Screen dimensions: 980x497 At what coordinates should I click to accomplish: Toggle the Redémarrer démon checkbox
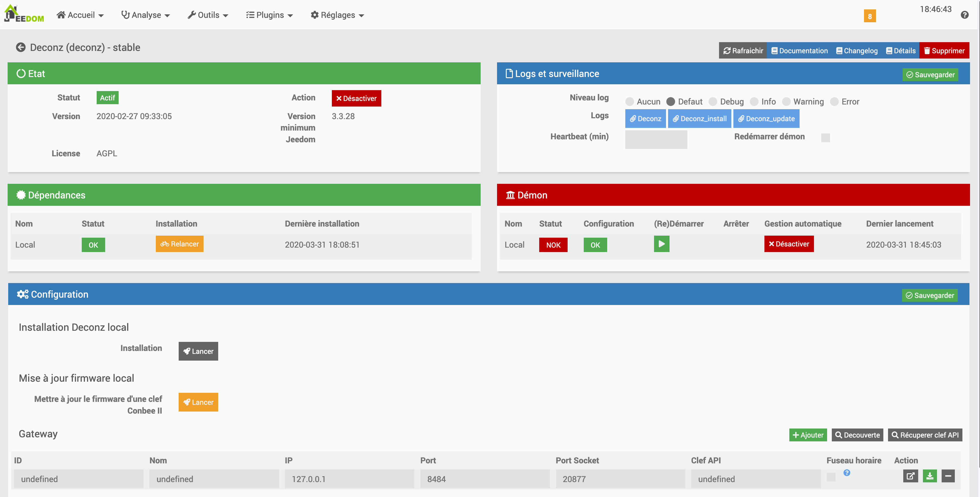[825, 138]
